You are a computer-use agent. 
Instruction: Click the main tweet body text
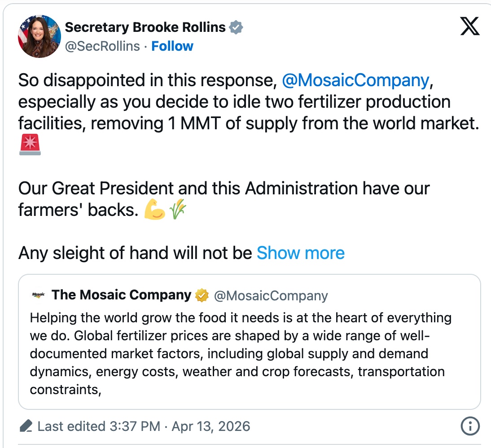click(x=233, y=102)
